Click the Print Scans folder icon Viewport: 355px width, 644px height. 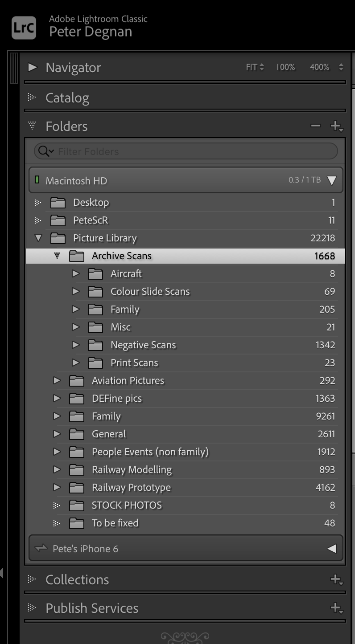click(95, 363)
